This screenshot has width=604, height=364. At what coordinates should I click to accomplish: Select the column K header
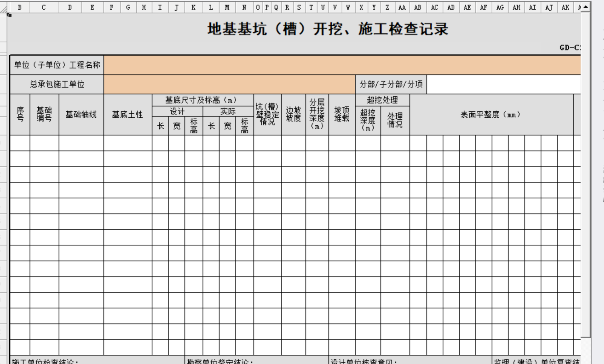point(194,7)
